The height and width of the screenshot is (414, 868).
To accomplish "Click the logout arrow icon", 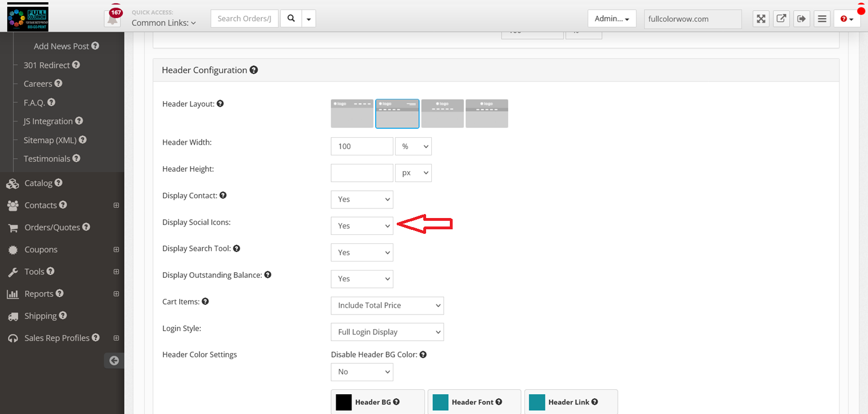I will coord(801,19).
